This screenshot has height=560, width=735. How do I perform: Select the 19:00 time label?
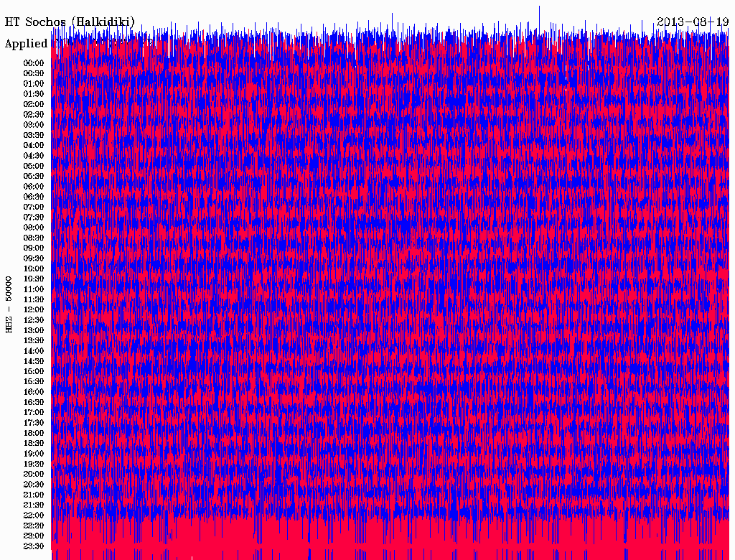[33, 454]
